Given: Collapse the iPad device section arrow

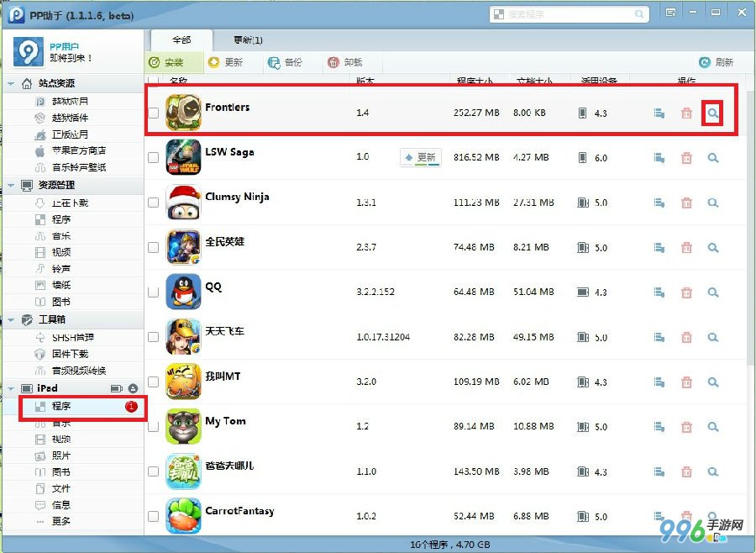Looking at the screenshot, I should (11, 388).
